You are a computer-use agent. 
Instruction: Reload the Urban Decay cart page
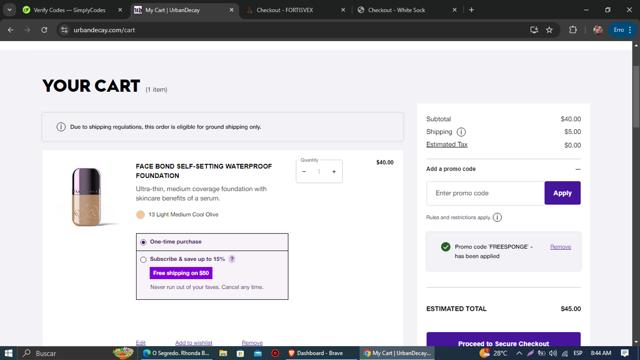click(44, 30)
